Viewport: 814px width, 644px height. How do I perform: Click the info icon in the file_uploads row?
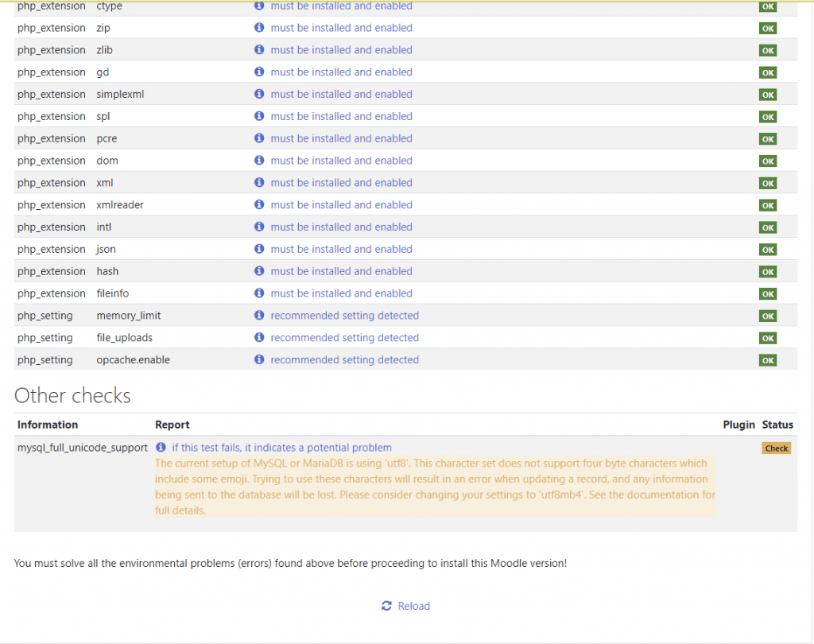tap(259, 338)
